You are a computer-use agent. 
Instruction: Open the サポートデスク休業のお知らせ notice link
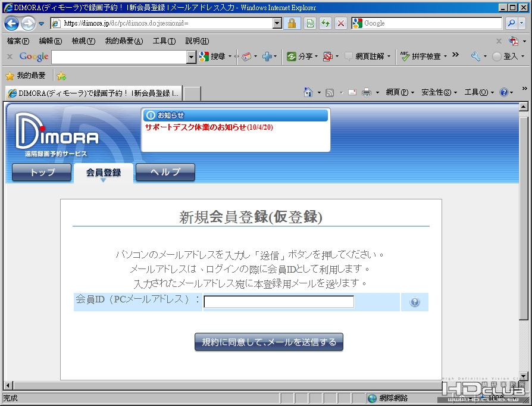pos(209,127)
